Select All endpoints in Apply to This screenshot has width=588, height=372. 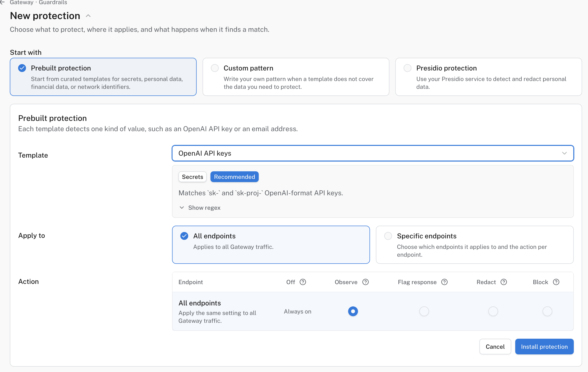tap(271, 245)
